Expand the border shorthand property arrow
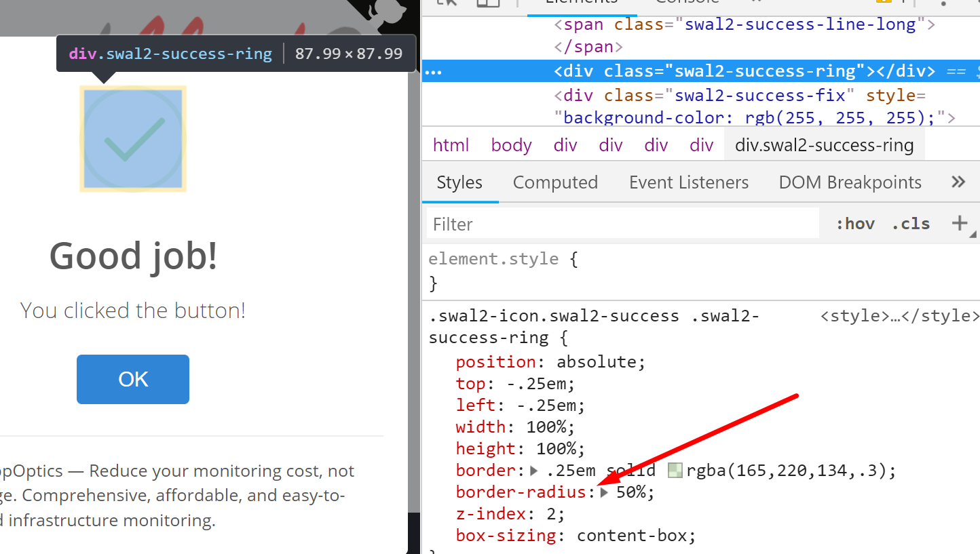Viewport: 980px width, 554px height. click(x=534, y=469)
